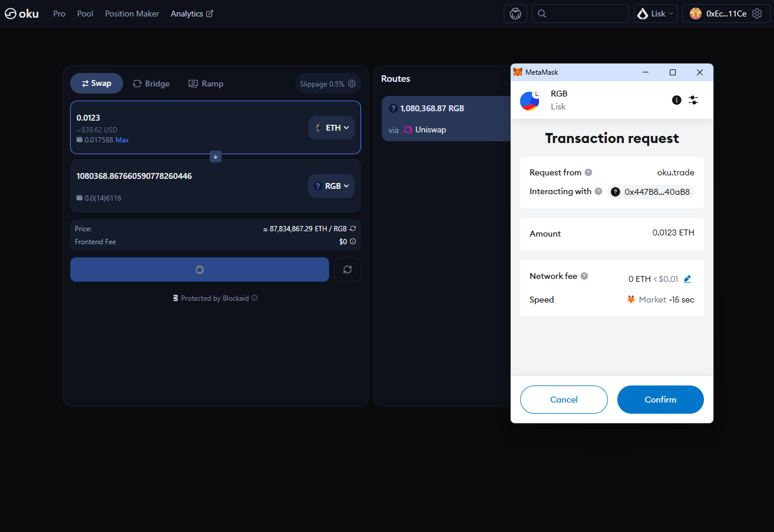
Task: Click the loading swap button
Action: [x=200, y=270]
